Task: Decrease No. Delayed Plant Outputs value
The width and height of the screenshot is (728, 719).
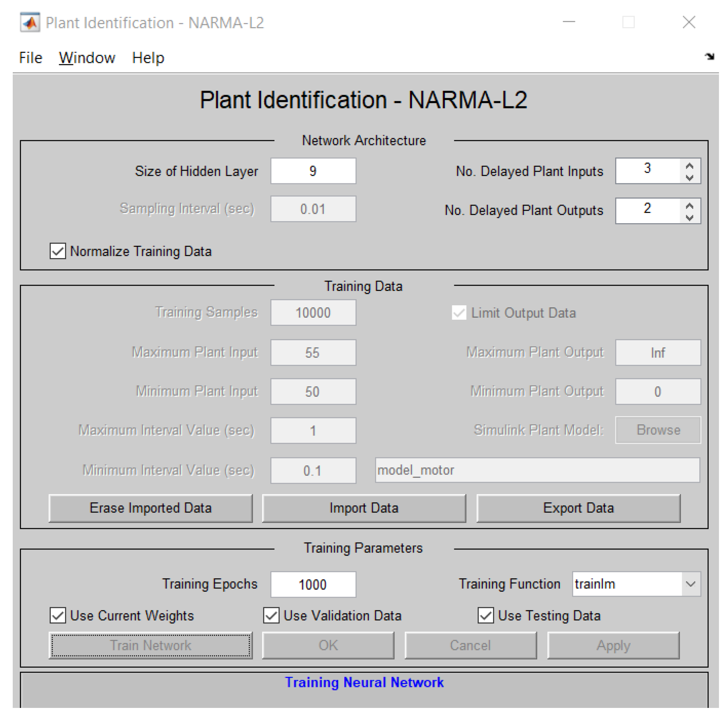Action: point(690,218)
